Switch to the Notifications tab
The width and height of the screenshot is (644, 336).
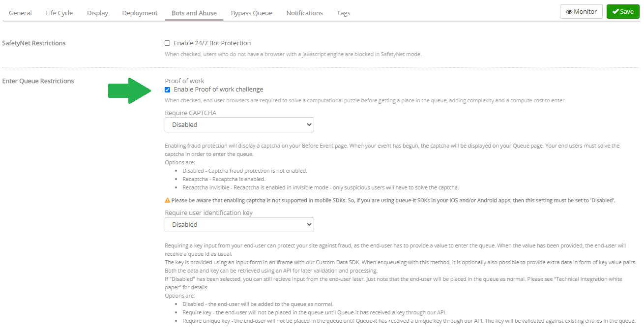[305, 13]
